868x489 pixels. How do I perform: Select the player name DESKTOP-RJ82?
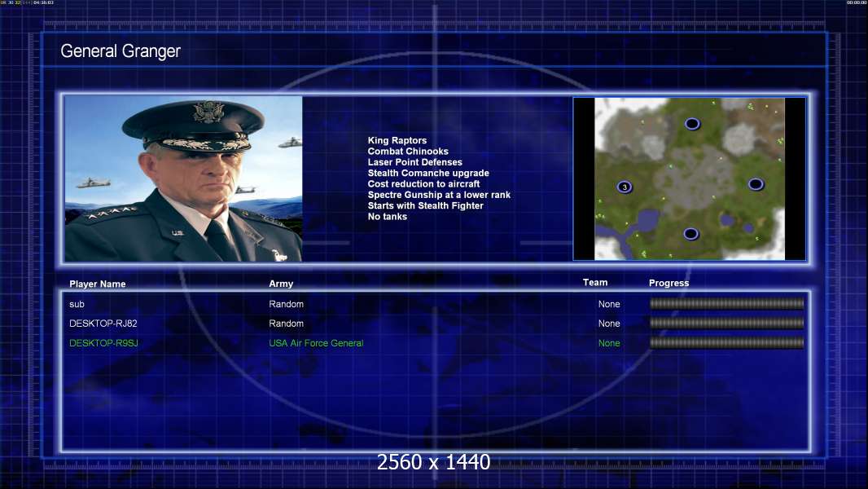click(103, 324)
